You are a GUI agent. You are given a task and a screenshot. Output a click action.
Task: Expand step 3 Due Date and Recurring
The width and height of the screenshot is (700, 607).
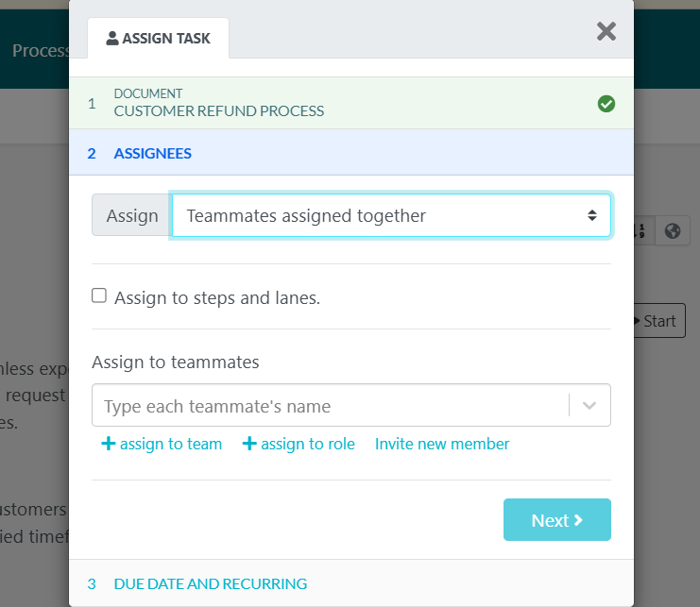[210, 583]
